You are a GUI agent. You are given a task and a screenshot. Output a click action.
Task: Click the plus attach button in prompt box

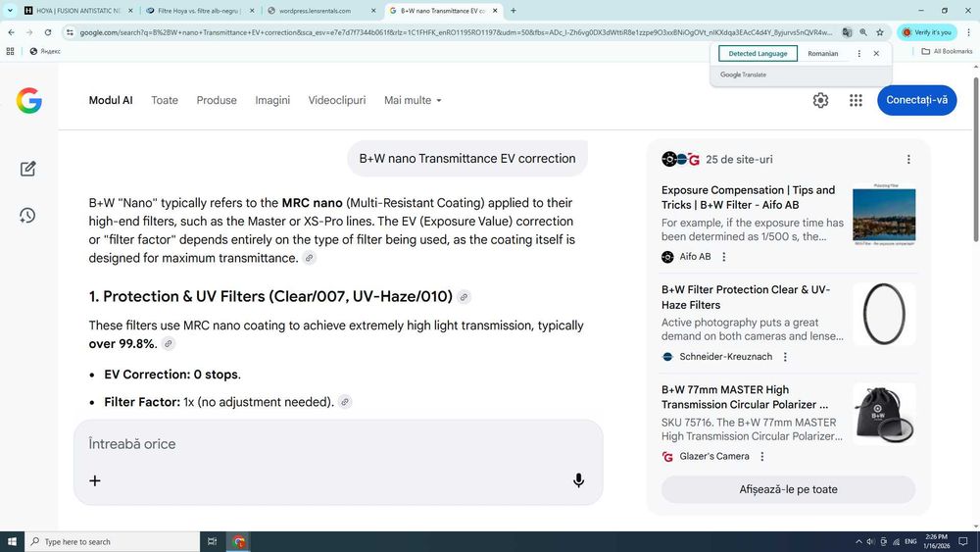click(94, 480)
